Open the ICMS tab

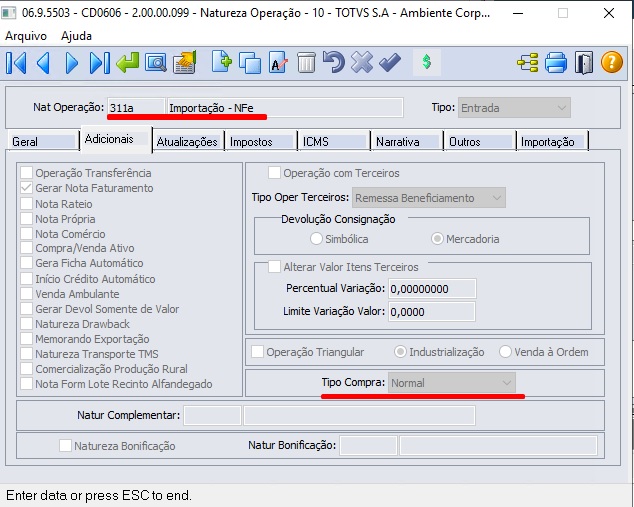tap(334, 142)
